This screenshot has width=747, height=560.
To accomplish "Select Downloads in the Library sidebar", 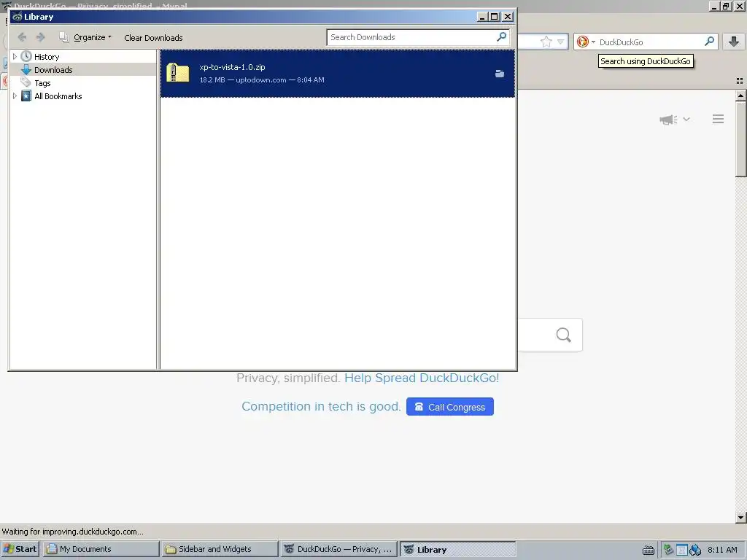I will [53, 70].
